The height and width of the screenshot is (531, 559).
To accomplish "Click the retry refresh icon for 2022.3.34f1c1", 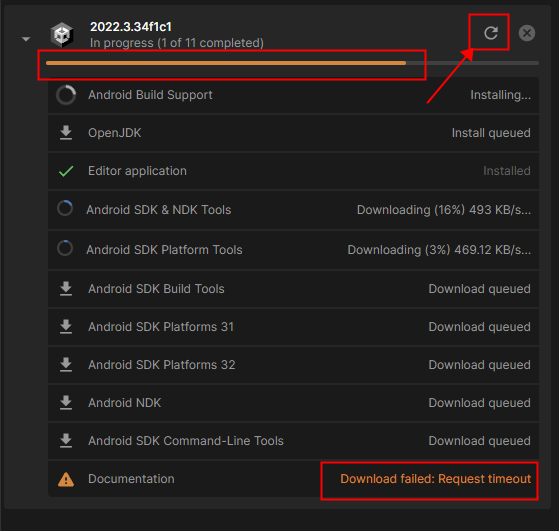I will coord(491,33).
